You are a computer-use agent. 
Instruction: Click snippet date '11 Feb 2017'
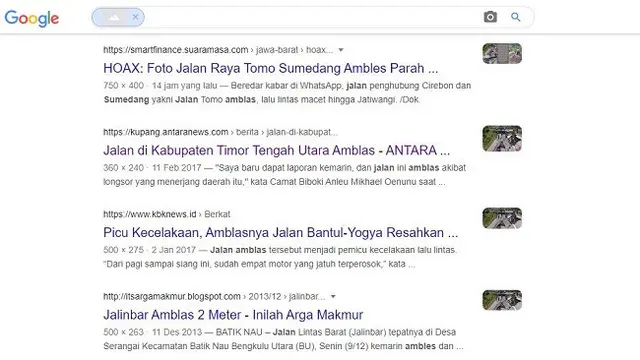click(177, 168)
